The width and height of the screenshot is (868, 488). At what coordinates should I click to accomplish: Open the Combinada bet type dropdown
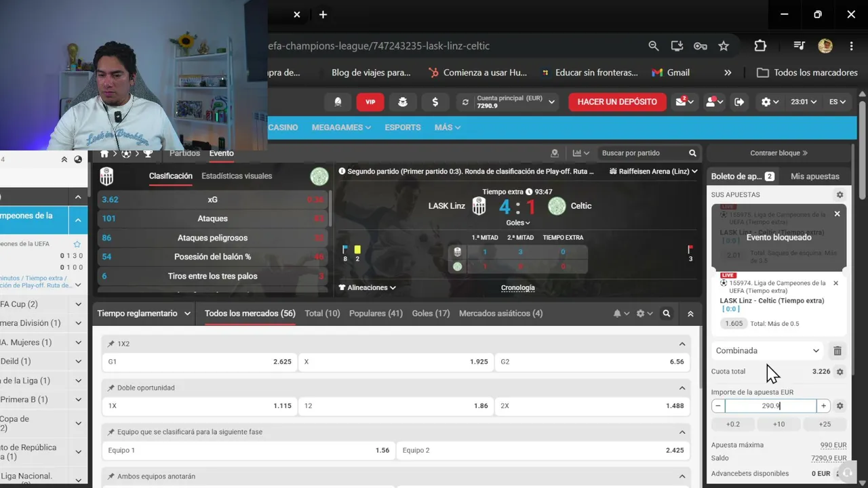click(x=768, y=350)
